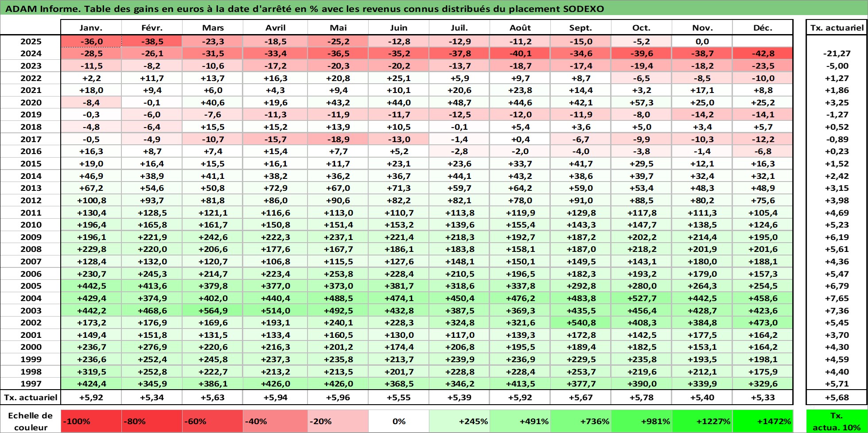Click the Févr. column header

pyautogui.click(x=152, y=27)
